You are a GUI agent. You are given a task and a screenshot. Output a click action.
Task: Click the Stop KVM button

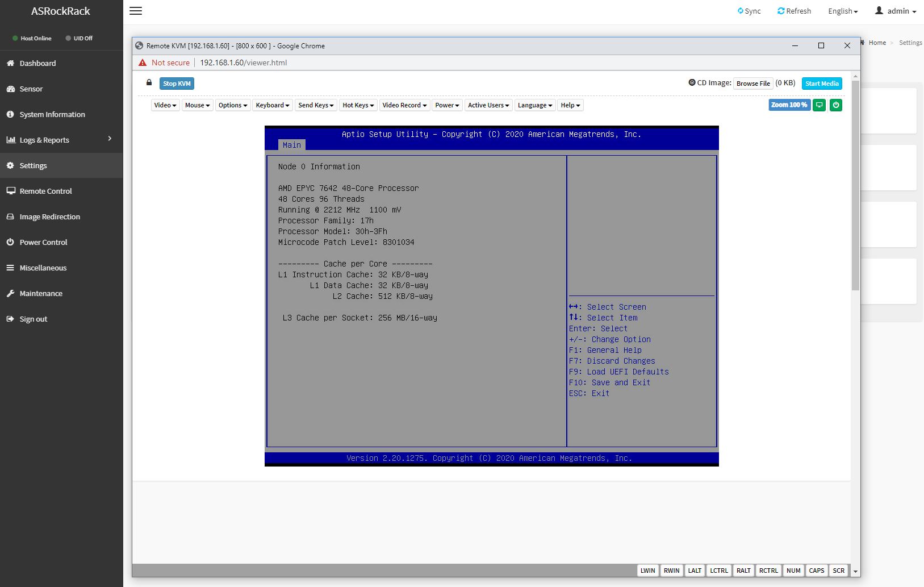tap(177, 84)
